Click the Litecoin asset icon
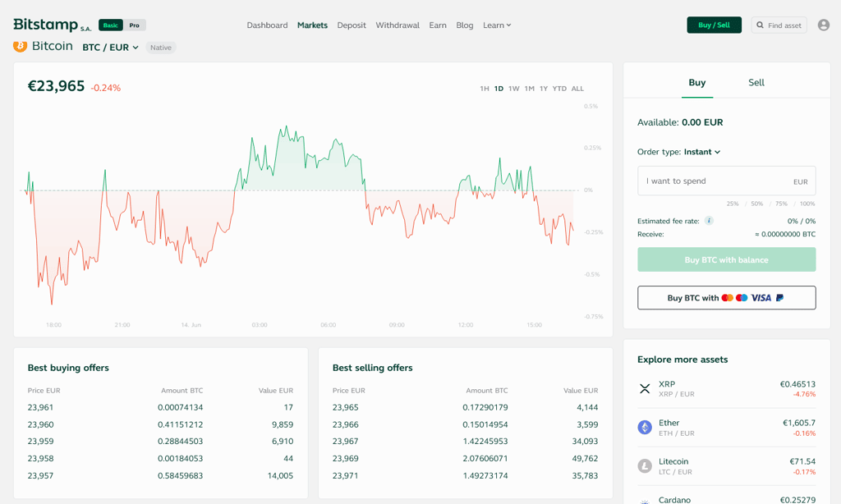The image size is (841, 504). tap(645, 466)
